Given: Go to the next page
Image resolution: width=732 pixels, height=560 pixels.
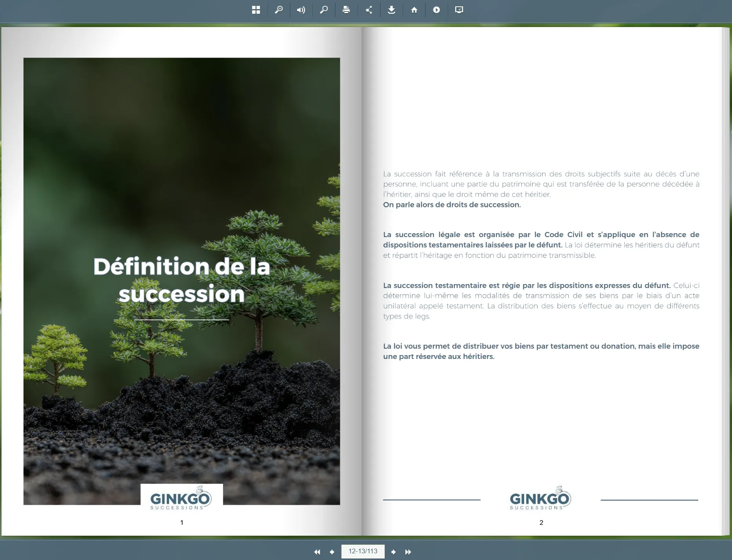Looking at the screenshot, I should coord(393,552).
